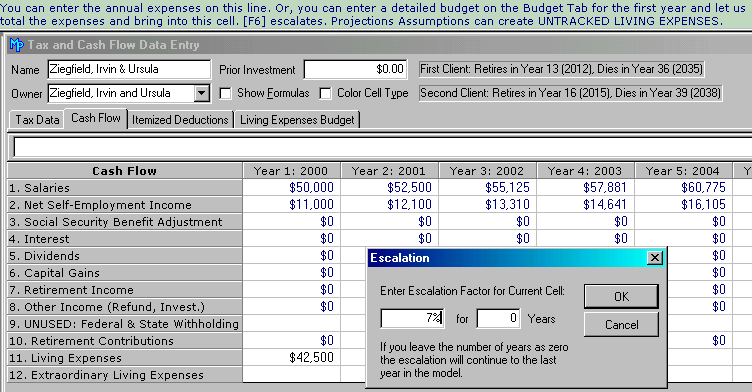Viewport: 752px width, 392px height.
Task: Click the $16,105 self-employment cell
Action: (683, 205)
